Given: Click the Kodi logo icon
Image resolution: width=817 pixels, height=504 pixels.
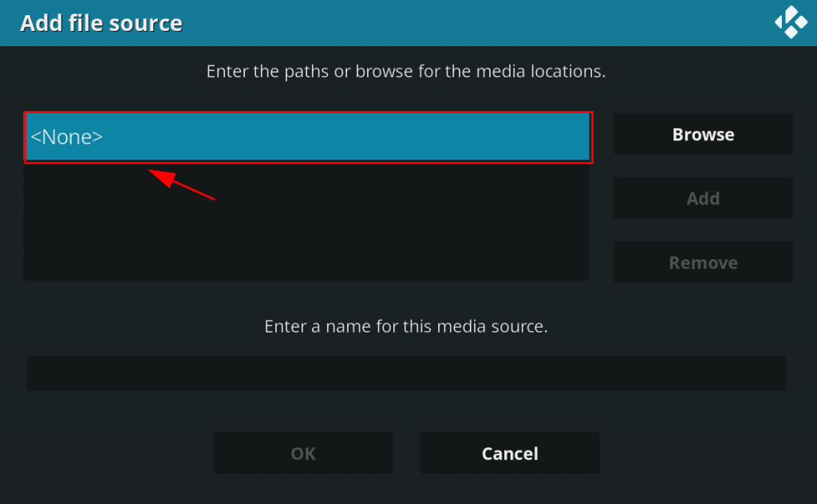Looking at the screenshot, I should pos(791,22).
